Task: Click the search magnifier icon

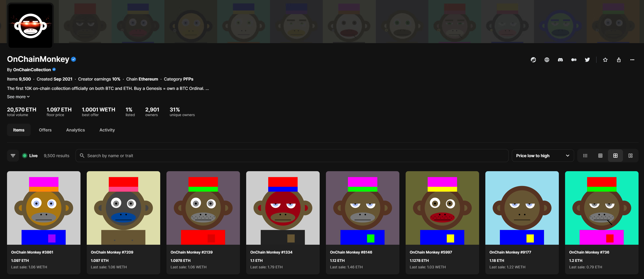Action: pyautogui.click(x=82, y=156)
